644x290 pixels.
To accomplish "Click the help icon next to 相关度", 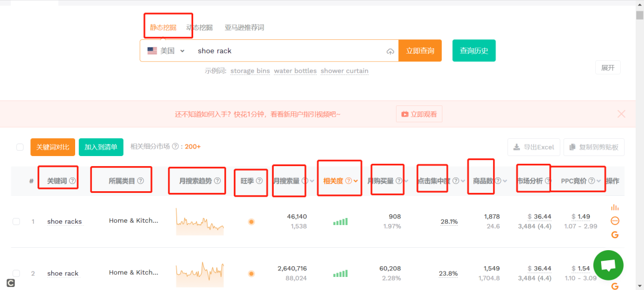I will [348, 180].
